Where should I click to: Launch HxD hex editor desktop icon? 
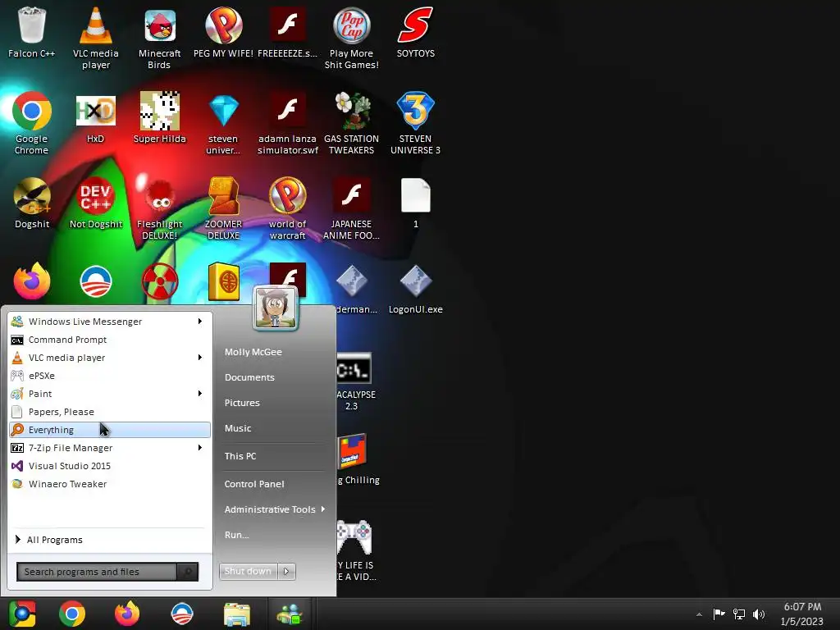coord(96,118)
